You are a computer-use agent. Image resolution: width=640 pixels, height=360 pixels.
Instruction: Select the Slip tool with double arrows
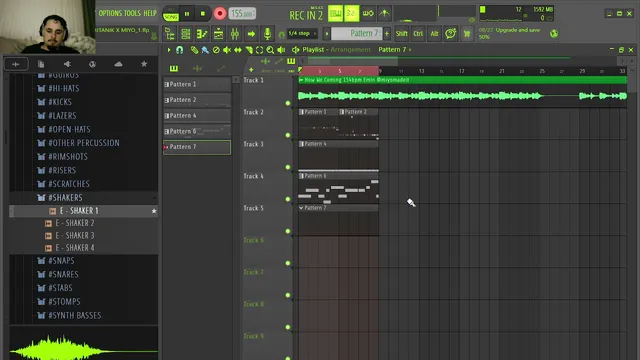click(238, 50)
